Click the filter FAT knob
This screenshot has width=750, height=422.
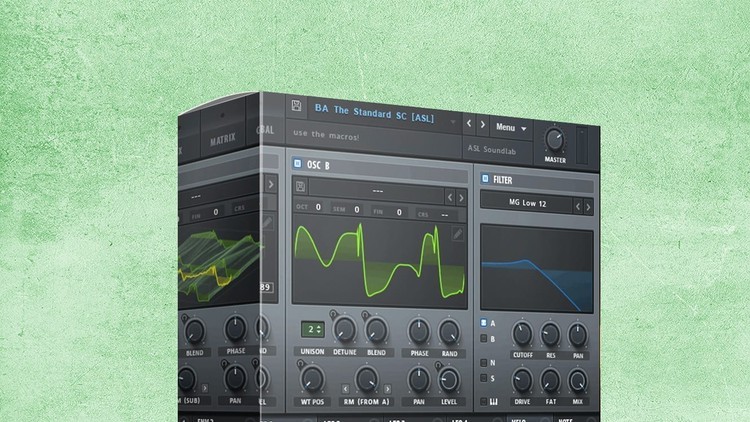pyautogui.click(x=550, y=381)
